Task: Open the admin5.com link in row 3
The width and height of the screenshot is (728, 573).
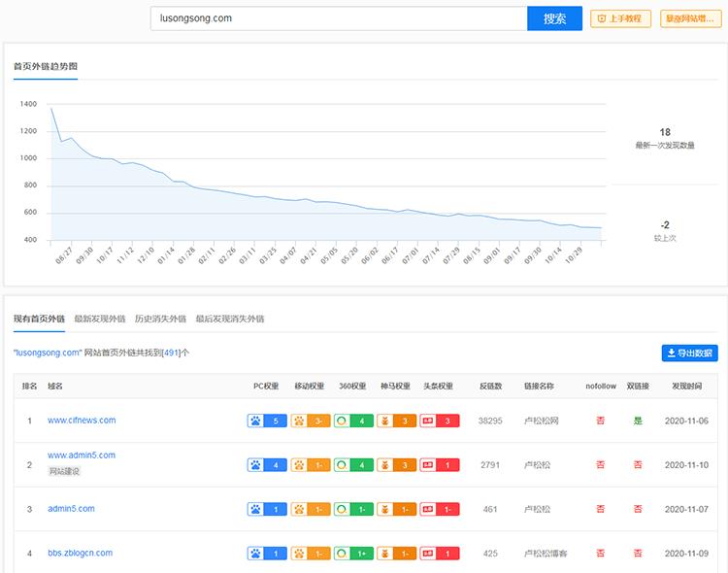Action: [71, 509]
